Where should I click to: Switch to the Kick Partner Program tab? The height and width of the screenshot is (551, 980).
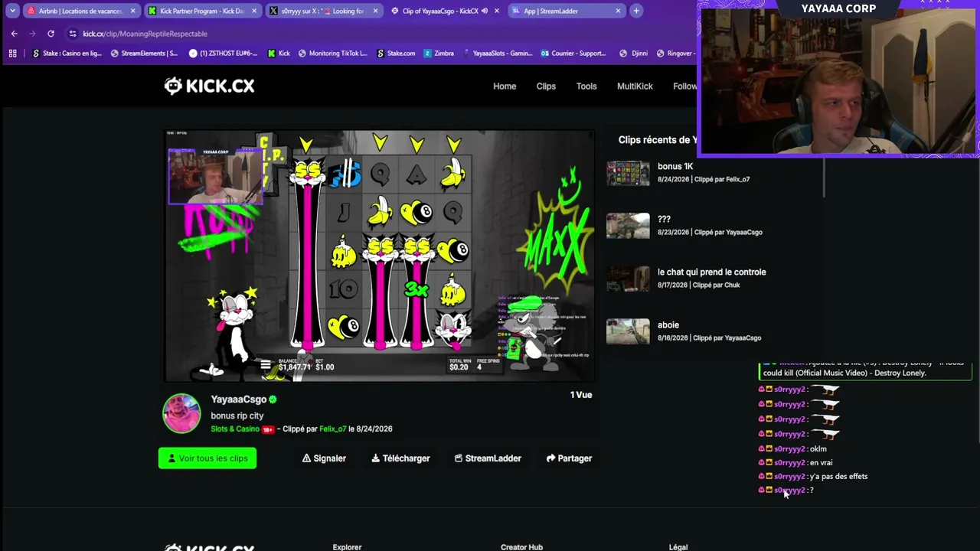[201, 11]
